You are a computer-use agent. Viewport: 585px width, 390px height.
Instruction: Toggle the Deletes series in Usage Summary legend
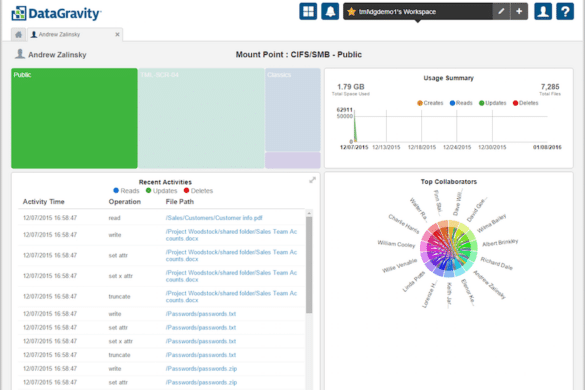point(526,103)
